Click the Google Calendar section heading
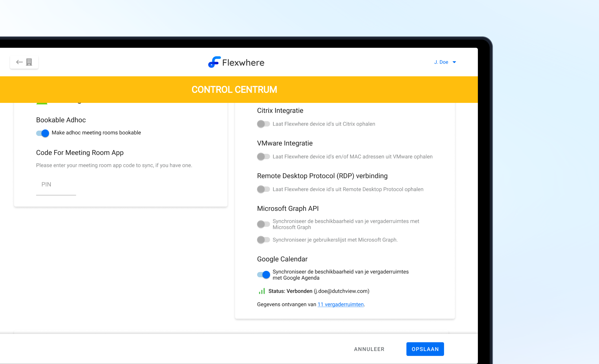Image resolution: width=599 pixels, height=364 pixels. [x=282, y=259]
